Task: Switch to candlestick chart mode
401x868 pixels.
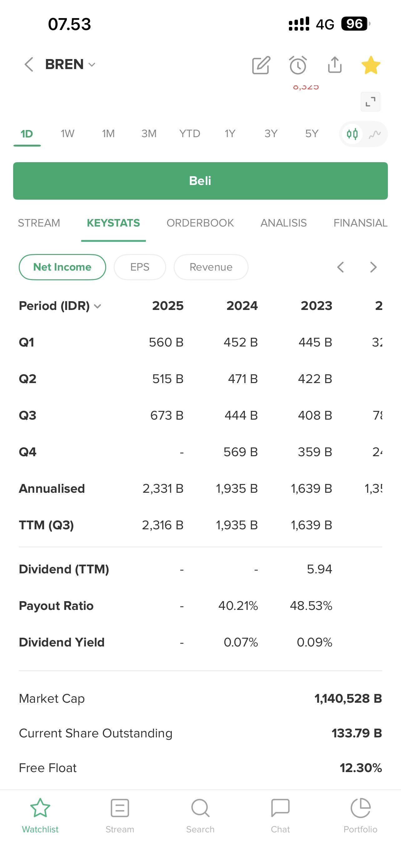Action: click(352, 134)
